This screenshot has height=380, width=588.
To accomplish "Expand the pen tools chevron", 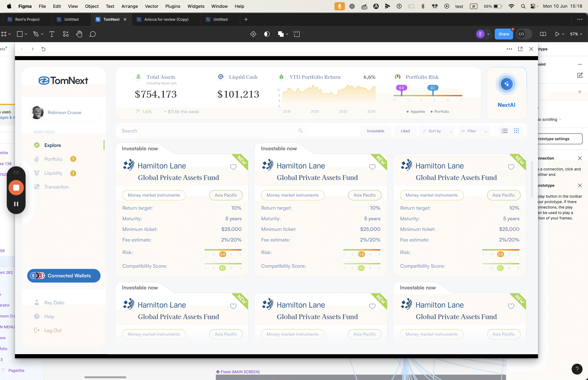I will pos(42,34).
